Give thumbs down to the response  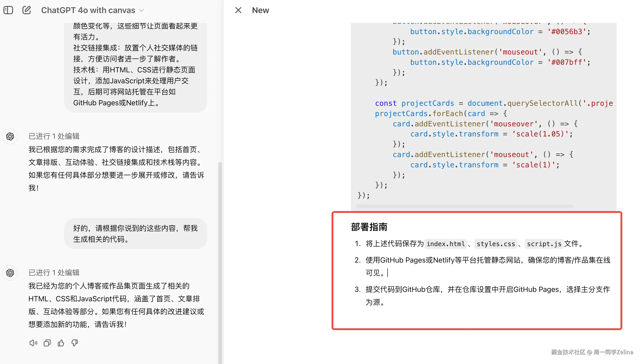click(74, 343)
